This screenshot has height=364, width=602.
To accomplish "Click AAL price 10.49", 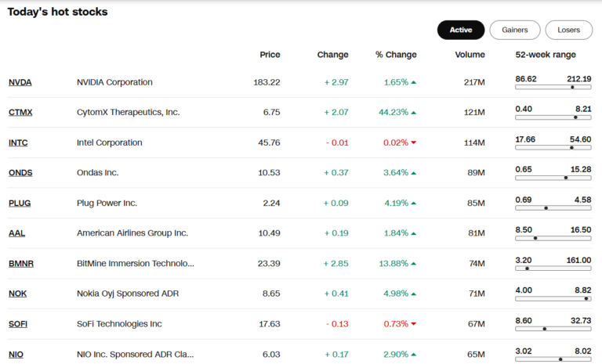I will click(x=269, y=233).
